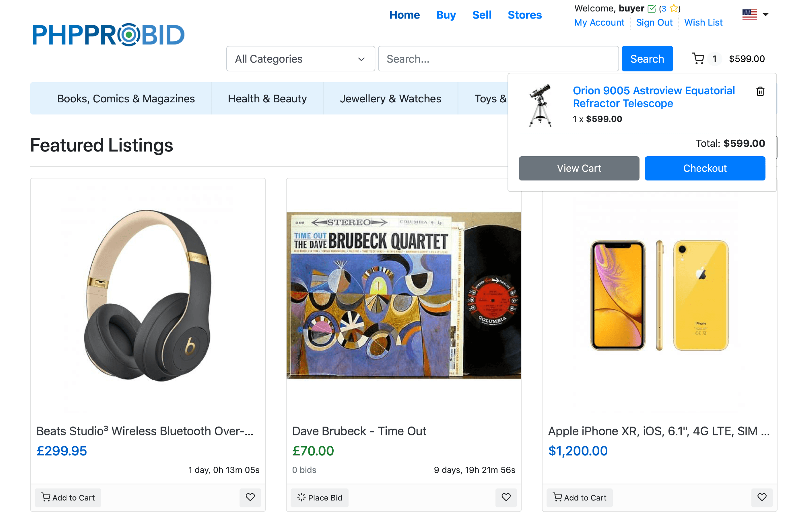Open the Stores menu item

click(x=525, y=15)
